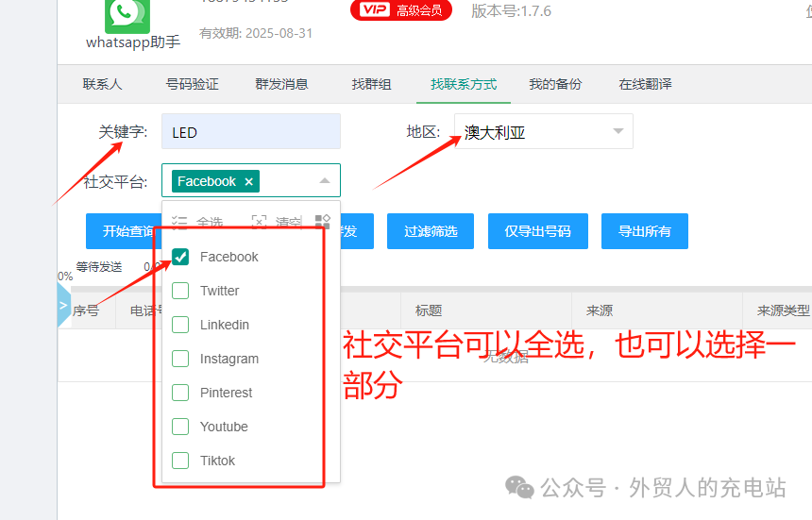Click the 版本号:1.7.6 text

click(x=511, y=11)
